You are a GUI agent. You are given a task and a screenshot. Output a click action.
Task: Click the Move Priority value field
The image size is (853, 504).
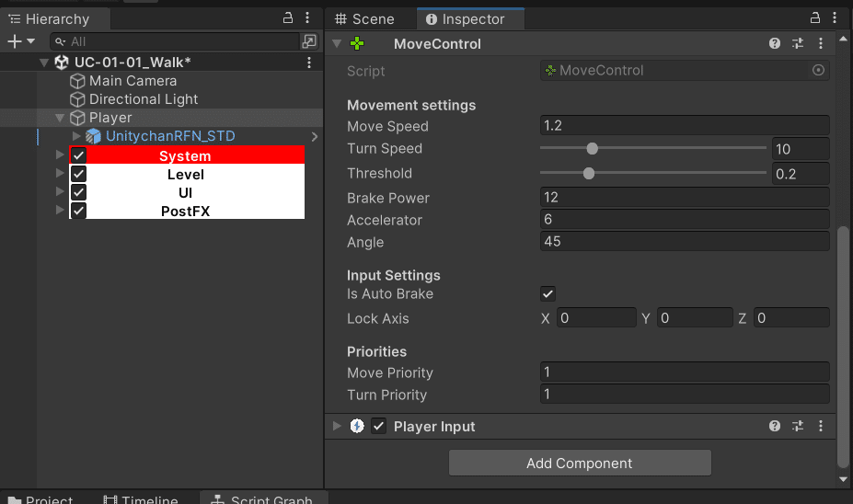pyautogui.click(x=685, y=372)
